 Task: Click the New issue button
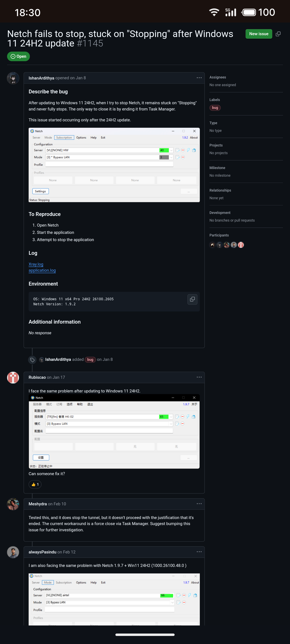point(258,34)
